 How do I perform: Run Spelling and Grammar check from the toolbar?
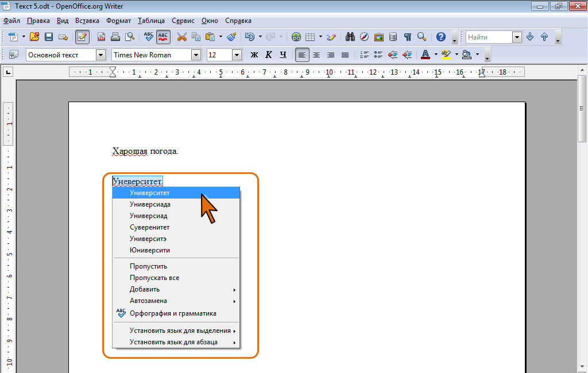(149, 37)
